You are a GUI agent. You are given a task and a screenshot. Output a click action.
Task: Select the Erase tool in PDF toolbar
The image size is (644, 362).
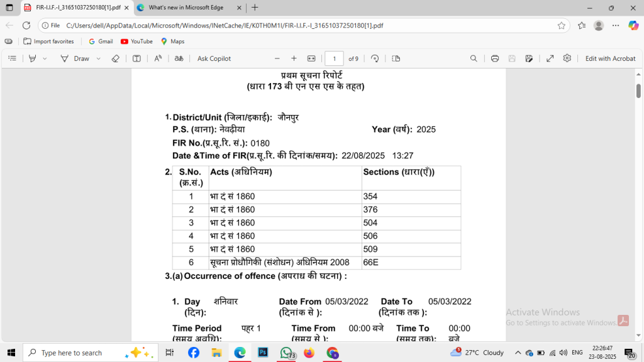pyautogui.click(x=115, y=58)
